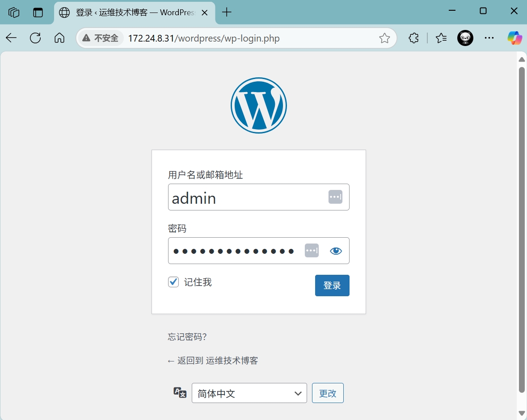This screenshot has height=420, width=527.
Task: Open the 简体中文 language dropdown
Action: pyautogui.click(x=249, y=393)
